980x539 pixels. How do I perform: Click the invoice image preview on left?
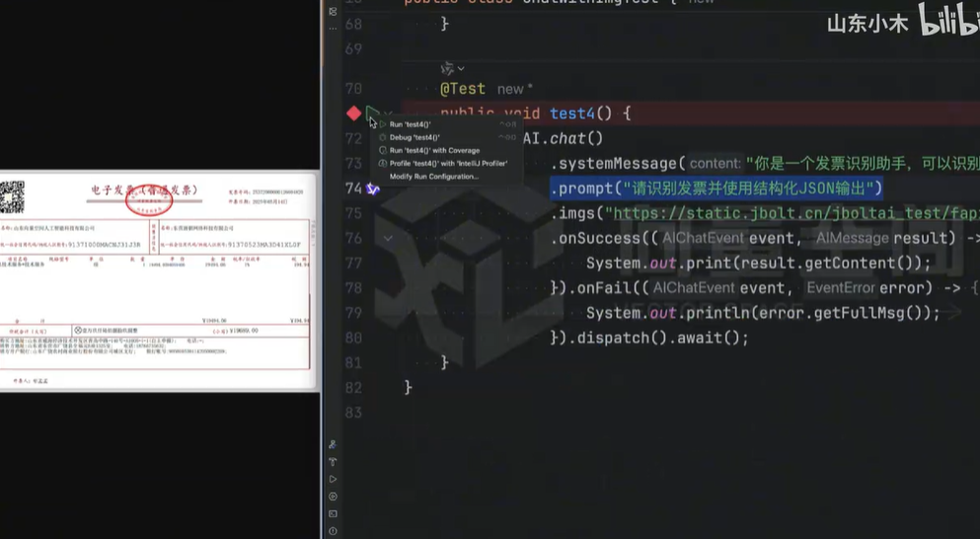(x=159, y=281)
